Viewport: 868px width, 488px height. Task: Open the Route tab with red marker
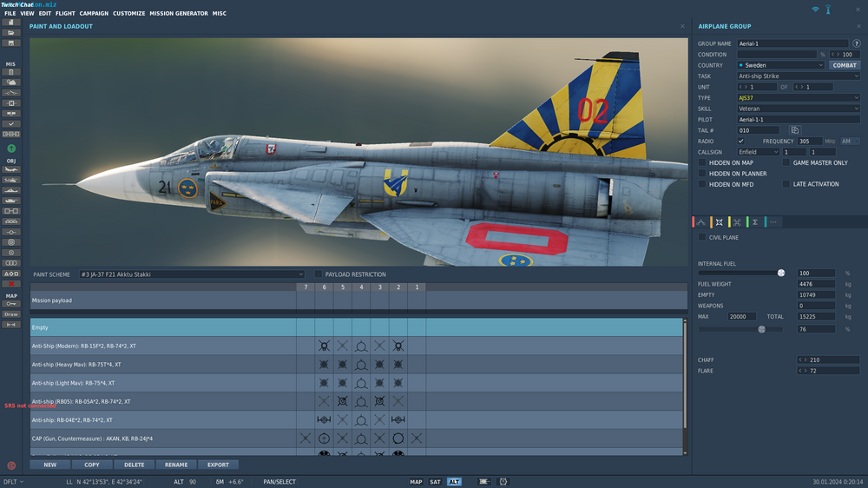pyautogui.click(x=701, y=222)
